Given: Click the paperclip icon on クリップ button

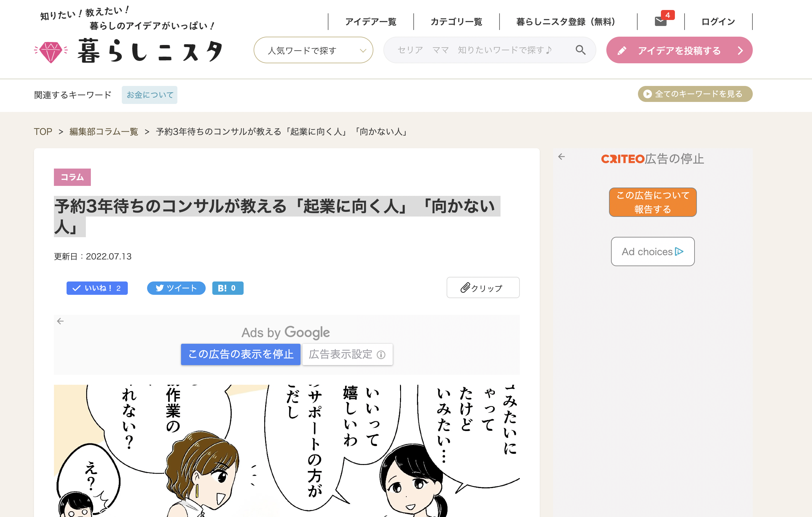Looking at the screenshot, I should (465, 287).
